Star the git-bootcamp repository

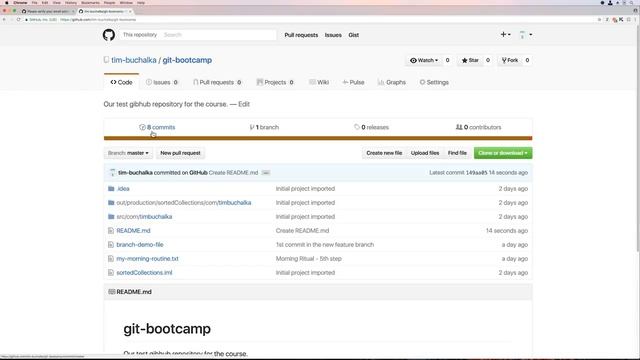[470, 60]
